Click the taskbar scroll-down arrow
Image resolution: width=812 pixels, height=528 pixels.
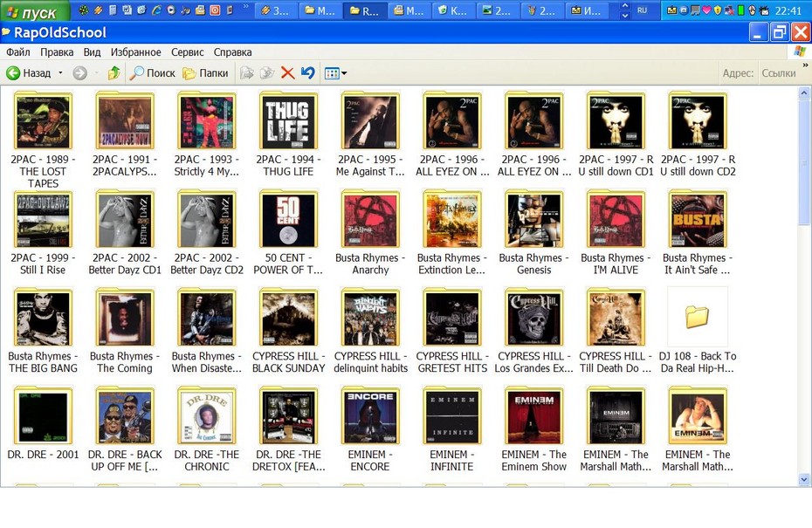click(x=625, y=16)
